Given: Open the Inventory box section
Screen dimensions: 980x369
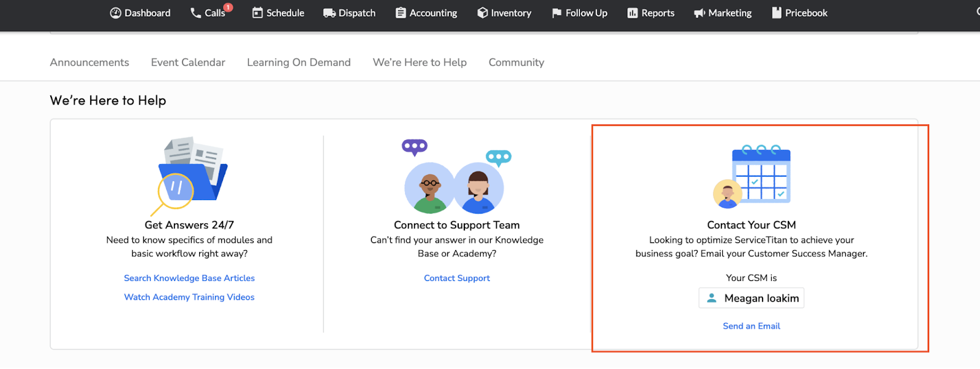Looking at the screenshot, I should click(504, 13).
